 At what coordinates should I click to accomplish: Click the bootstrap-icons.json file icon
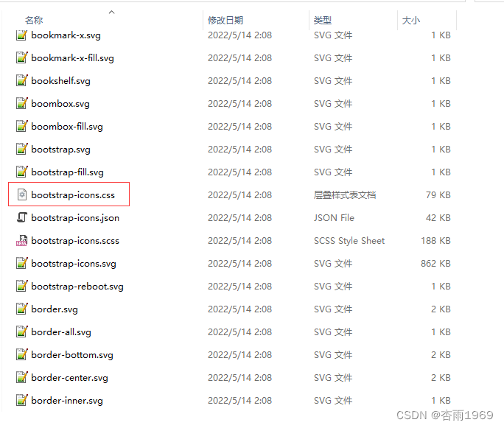pyautogui.click(x=22, y=217)
